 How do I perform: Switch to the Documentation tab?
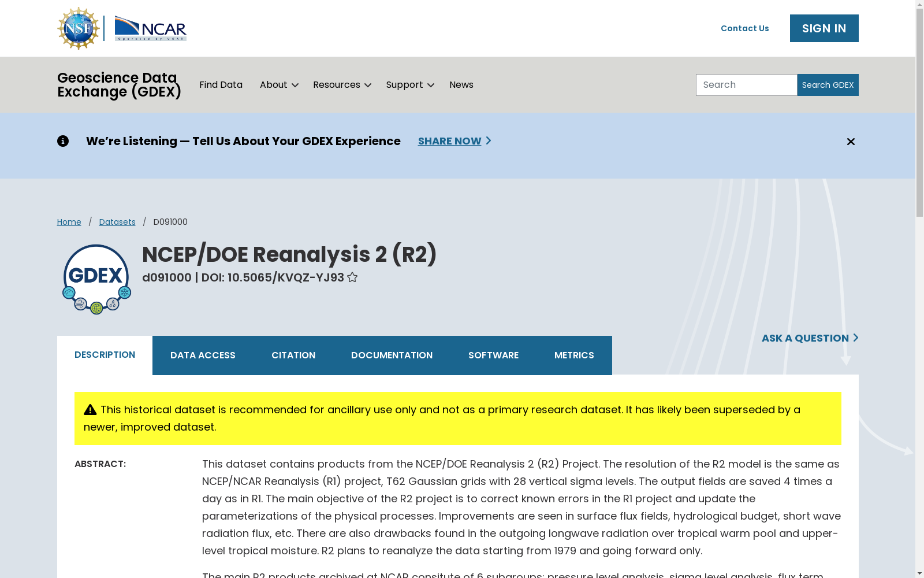pyautogui.click(x=392, y=355)
